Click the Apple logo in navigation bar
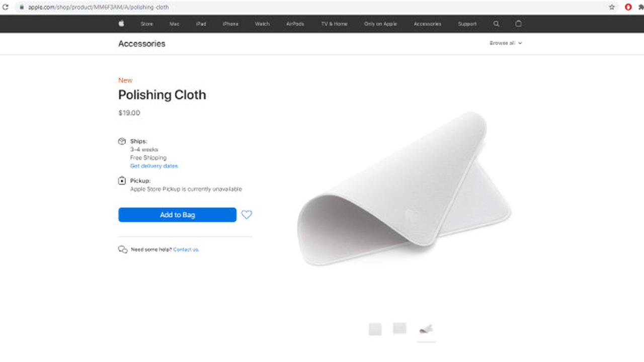Image resolution: width=644 pixels, height=362 pixels. coord(121,24)
